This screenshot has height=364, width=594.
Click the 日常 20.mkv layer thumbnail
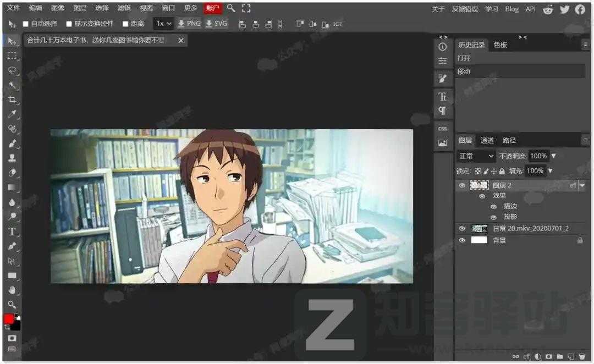(x=479, y=228)
